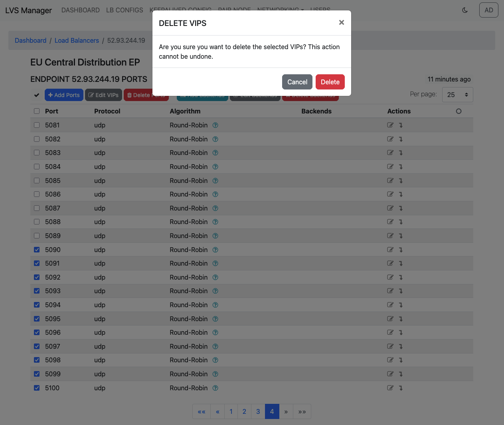Click the Load Balancers breadcrumb link
The width and height of the screenshot is (504, 425).
pos(77,40)
